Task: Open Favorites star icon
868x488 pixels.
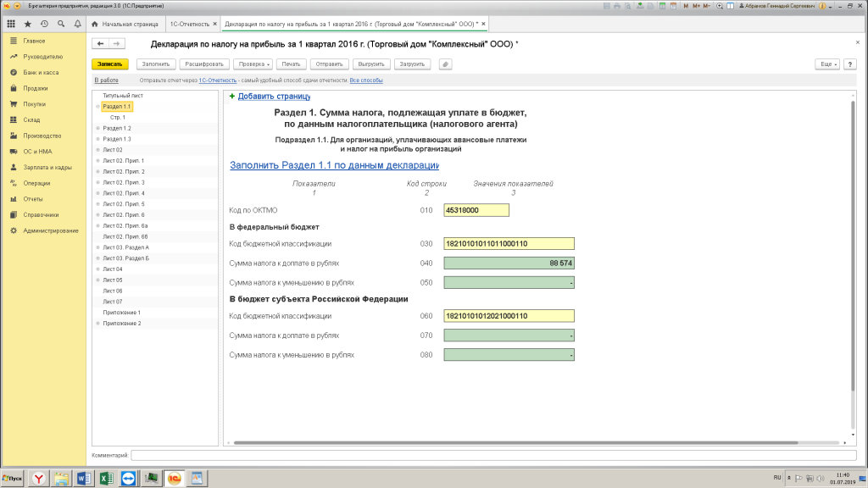Action: (x=28, y=24)
